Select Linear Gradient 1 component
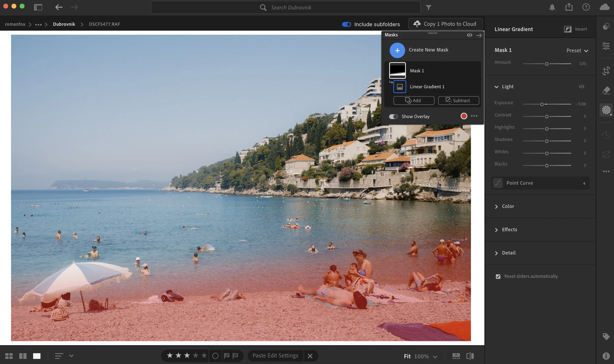The image size is (614, 364). [427, 87]
